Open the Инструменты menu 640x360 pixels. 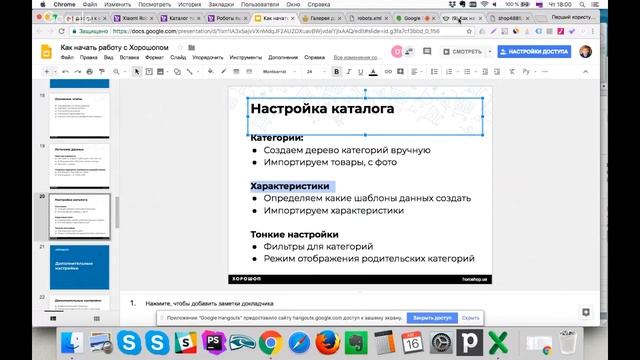[x=246, y=58]
